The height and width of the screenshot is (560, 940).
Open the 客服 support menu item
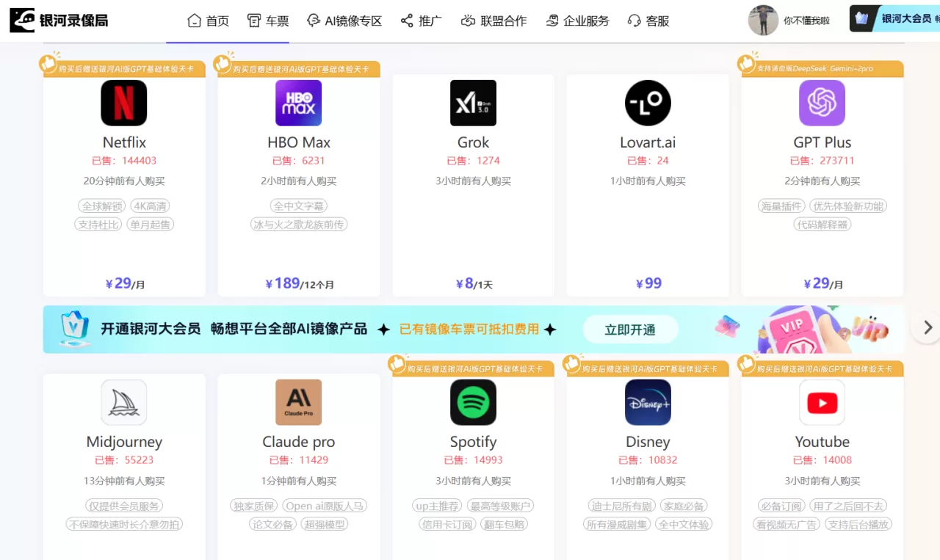pos(649,21)
